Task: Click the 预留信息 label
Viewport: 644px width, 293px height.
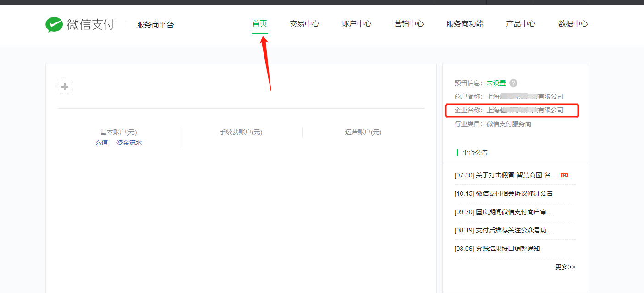Action: click(x=469, y=83)
